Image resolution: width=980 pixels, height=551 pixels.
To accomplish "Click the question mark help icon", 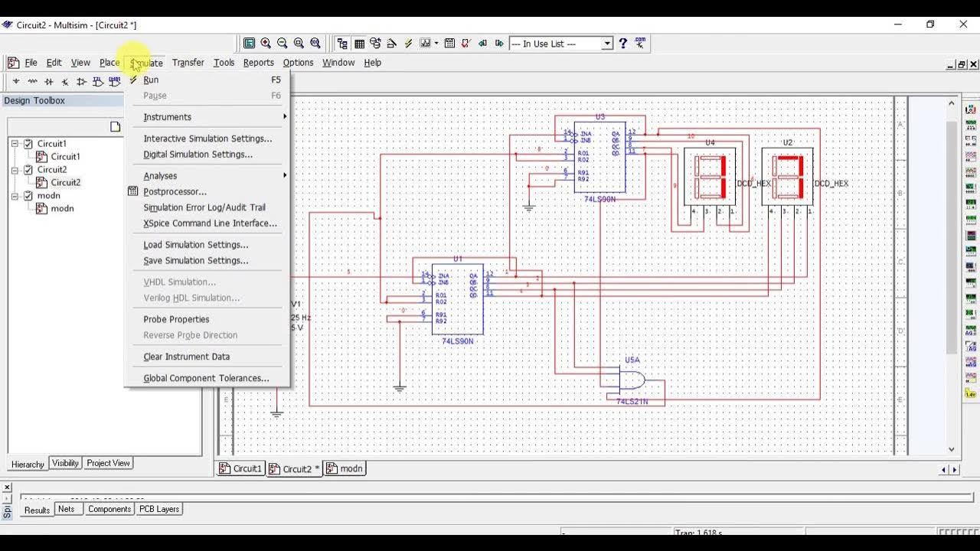I will 623,44.
